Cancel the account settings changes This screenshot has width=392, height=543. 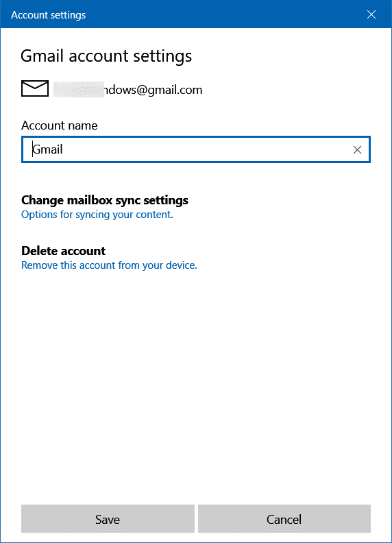pos(284,519)
